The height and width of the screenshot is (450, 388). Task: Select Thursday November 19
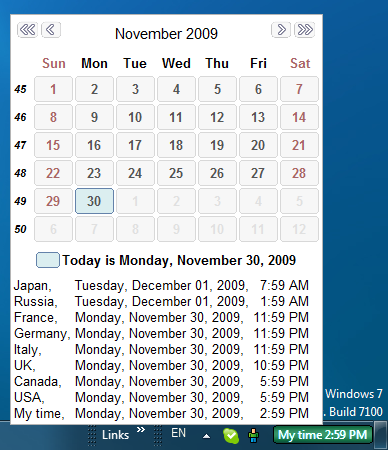click(x=217, y=145)
